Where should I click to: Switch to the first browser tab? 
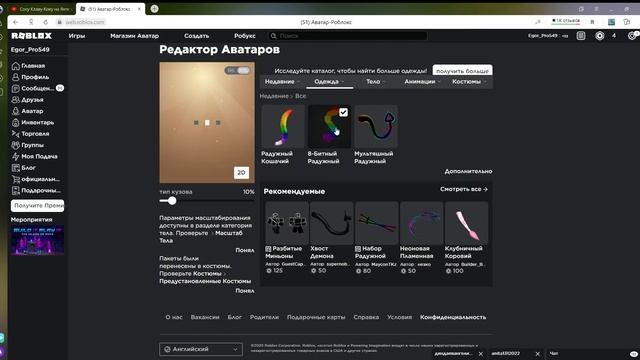pyautogui.click(x=42, y=9)
